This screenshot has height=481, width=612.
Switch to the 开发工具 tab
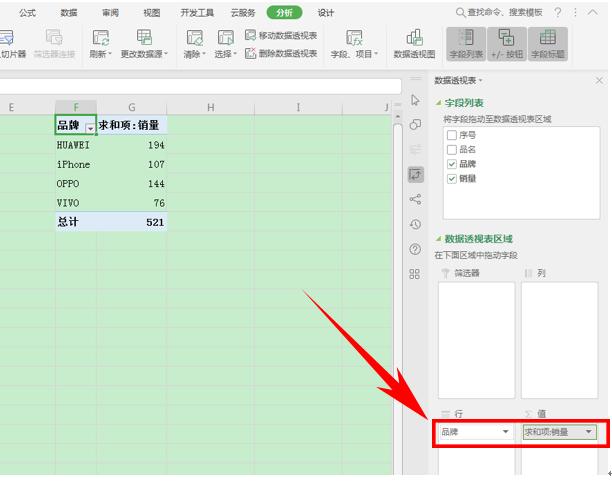(197, 13)
